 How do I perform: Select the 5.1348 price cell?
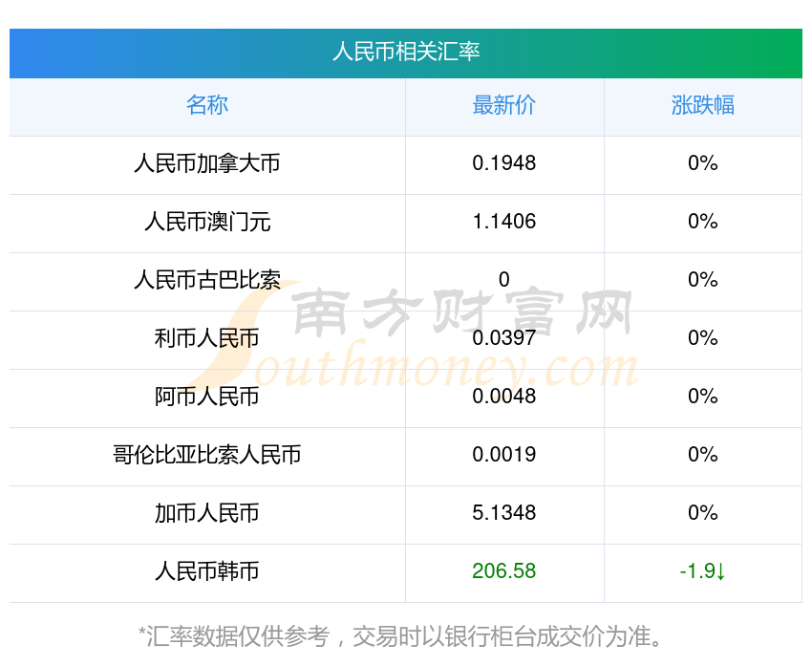pos(504,513)
